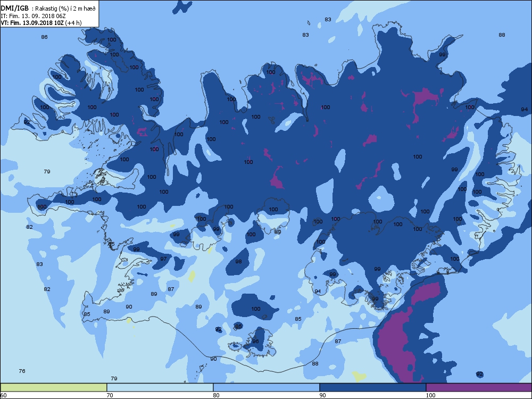Click the legend scale label "70"
This screenshot has height=399, width=532.
[x=110, y=395]
